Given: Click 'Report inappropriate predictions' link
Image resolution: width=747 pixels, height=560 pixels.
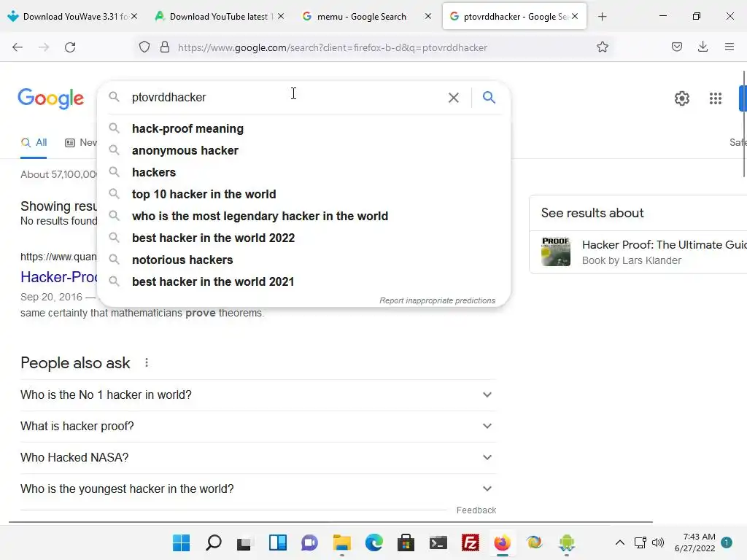Looking at the screenshot, I should click(438, 300).
